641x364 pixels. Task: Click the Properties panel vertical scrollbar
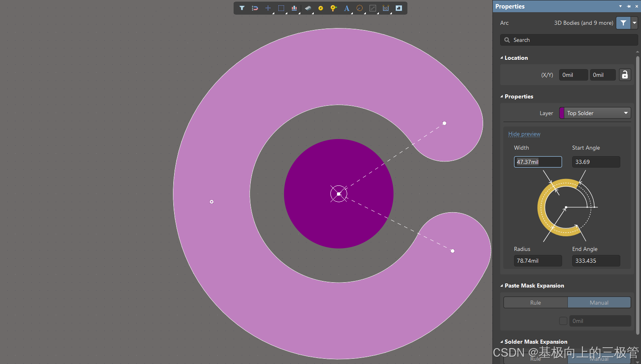637,195
